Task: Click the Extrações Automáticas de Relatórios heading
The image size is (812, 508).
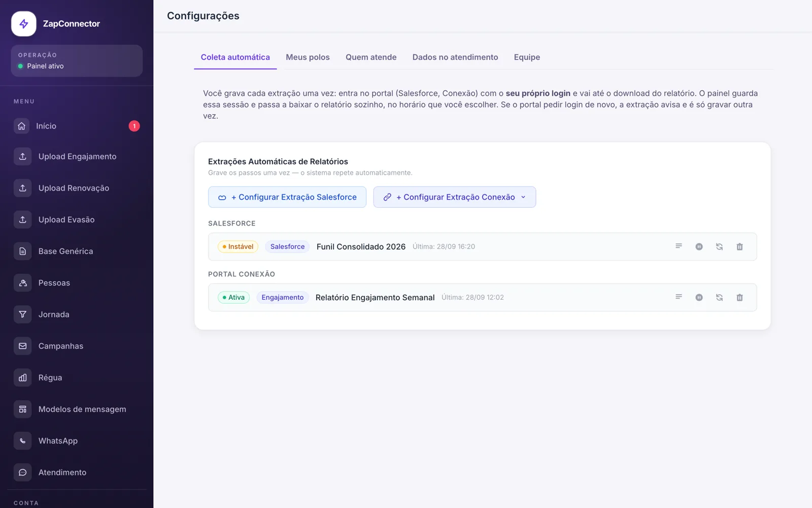Action: click(x=278, y=162)
